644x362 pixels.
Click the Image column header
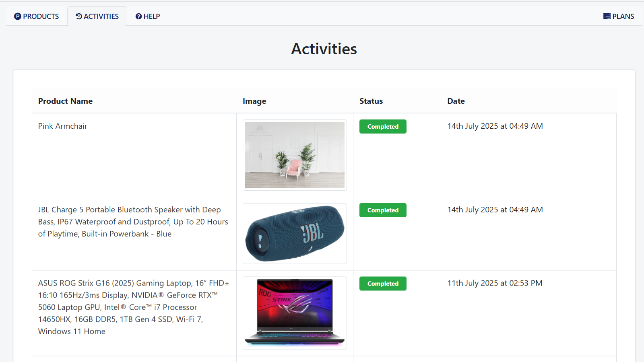tap(254, 101)
